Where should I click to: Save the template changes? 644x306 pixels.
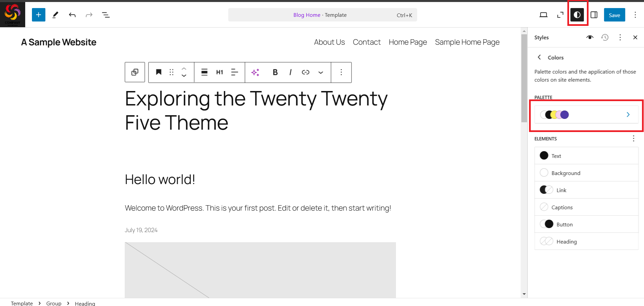[614, 15]
